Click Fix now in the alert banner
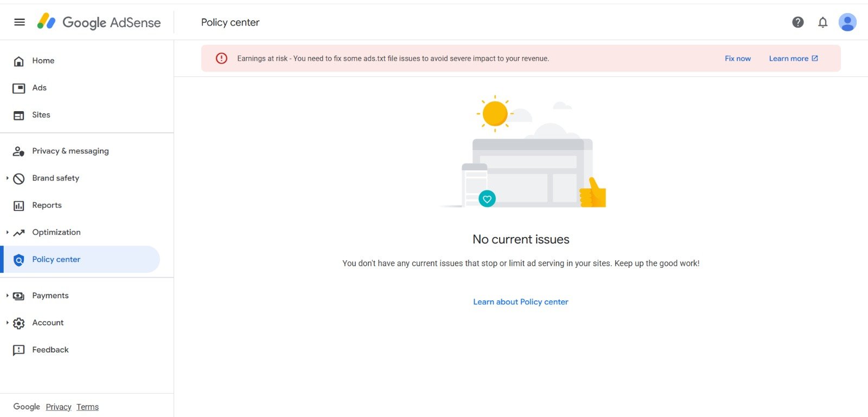 point(737,59)
